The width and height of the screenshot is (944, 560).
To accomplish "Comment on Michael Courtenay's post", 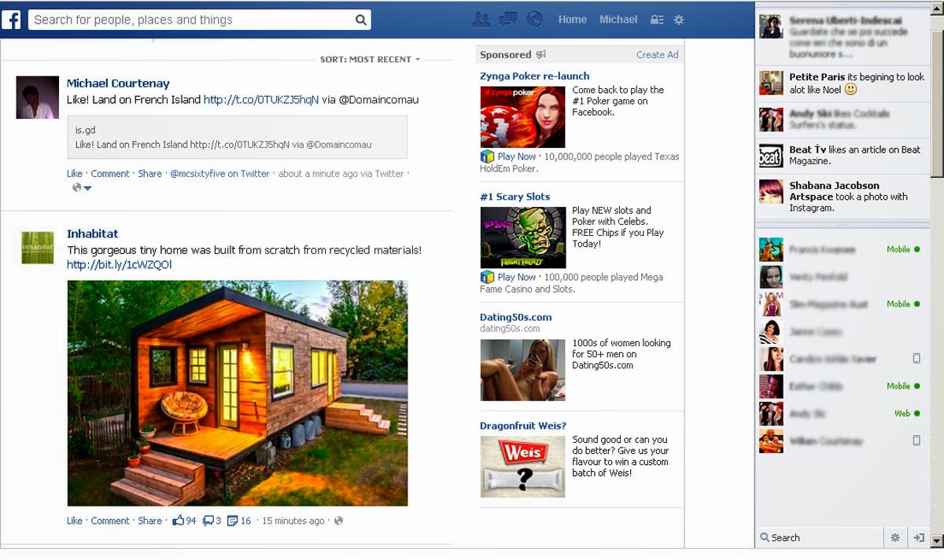I will (x=110, y=174).
